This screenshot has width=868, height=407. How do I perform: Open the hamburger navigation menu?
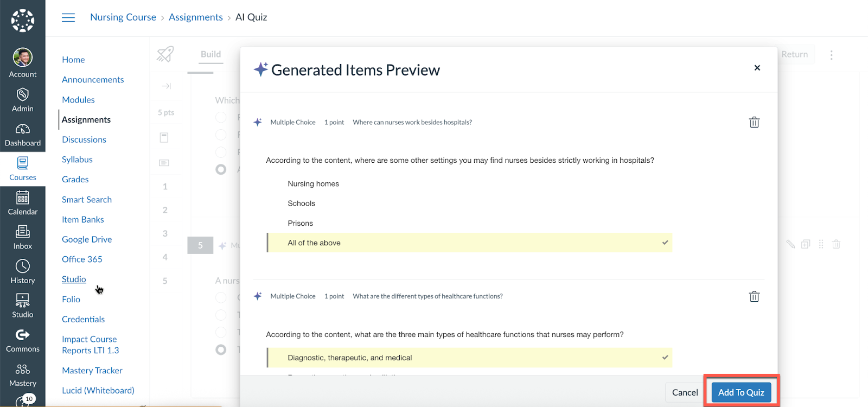(68, 17)
